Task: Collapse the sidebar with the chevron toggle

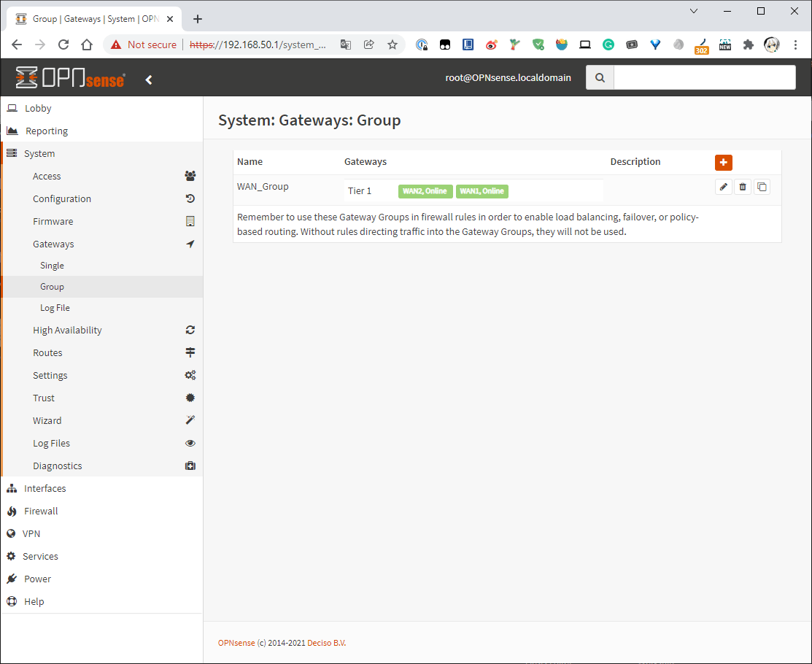Action: coord(149,80)
